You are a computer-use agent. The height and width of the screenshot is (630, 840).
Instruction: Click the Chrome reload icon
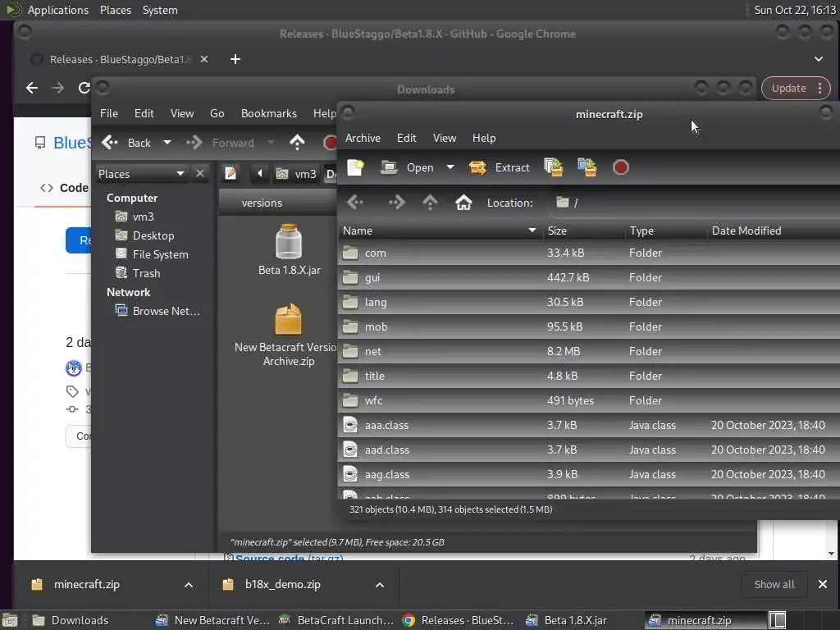click(84, 88)
